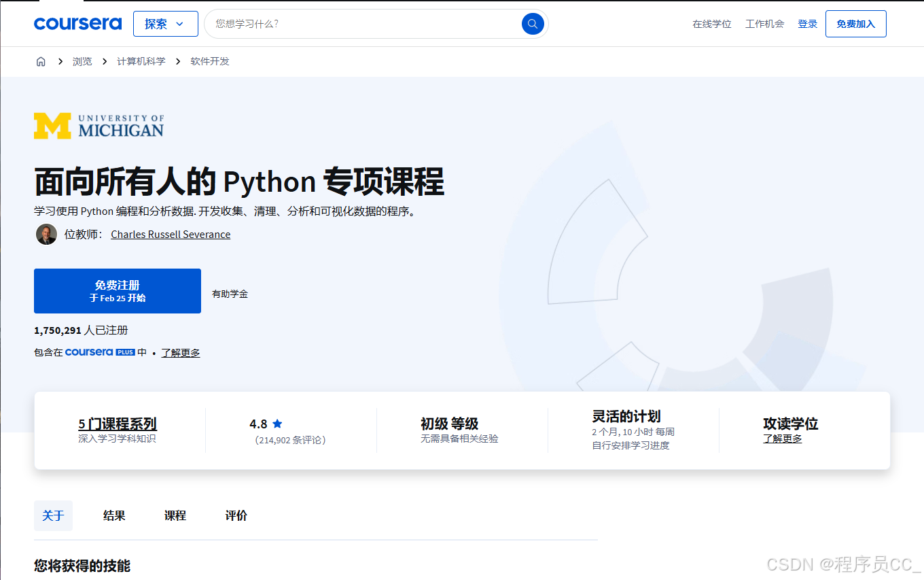Screen dimensions: 924x580
Task: Click the 1,750,291 人已注册 text
Action: click(81, 330)
